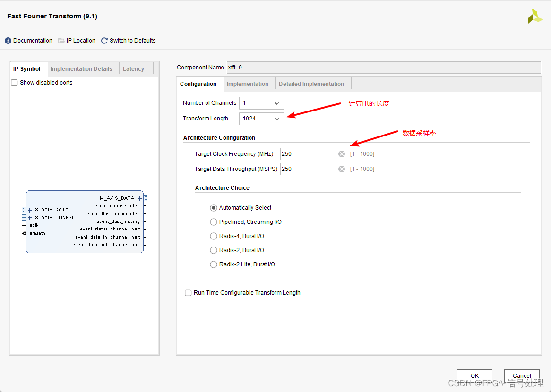
Task: Open the Documentation info icon
Action: tap(8, 41)
